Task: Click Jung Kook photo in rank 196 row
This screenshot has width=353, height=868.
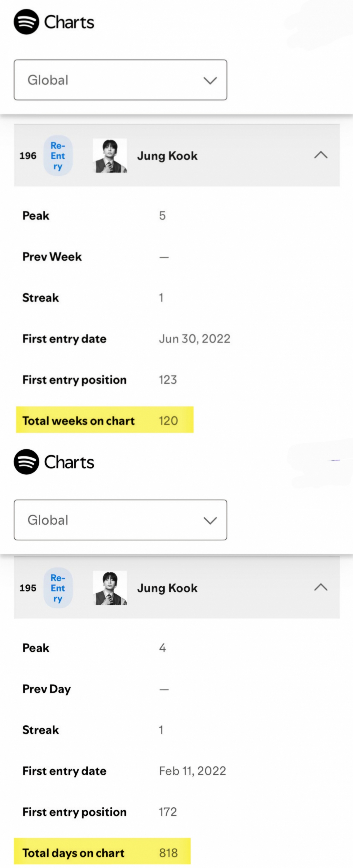Action: (x=110, y=156)
